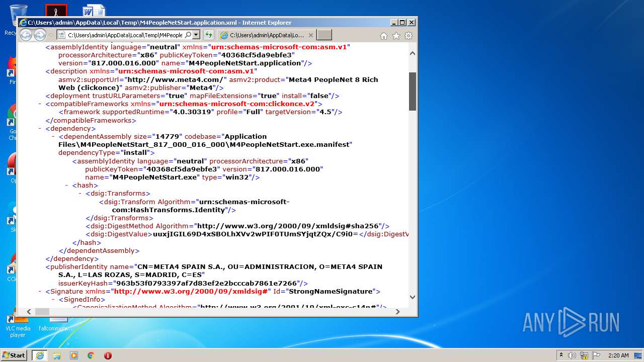
Task: Open the Tools gear icon
Action: pos(409,36)
